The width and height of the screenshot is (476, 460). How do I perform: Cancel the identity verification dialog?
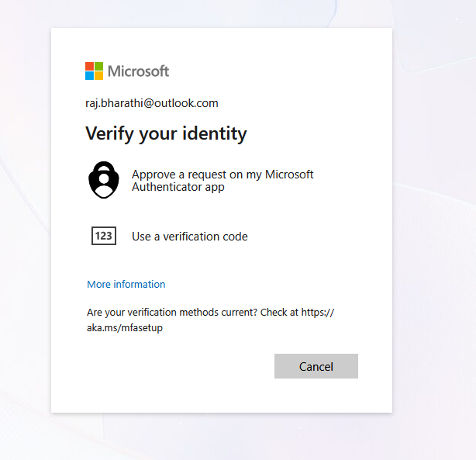(316, 366)
